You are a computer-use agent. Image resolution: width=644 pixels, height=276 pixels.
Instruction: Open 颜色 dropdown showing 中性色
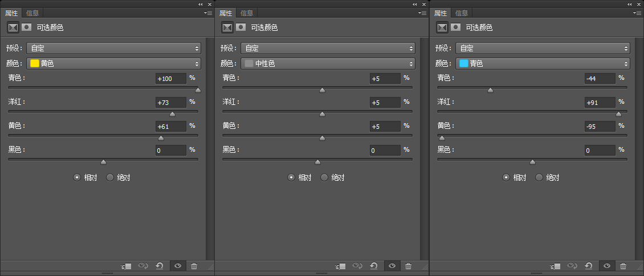328,64
